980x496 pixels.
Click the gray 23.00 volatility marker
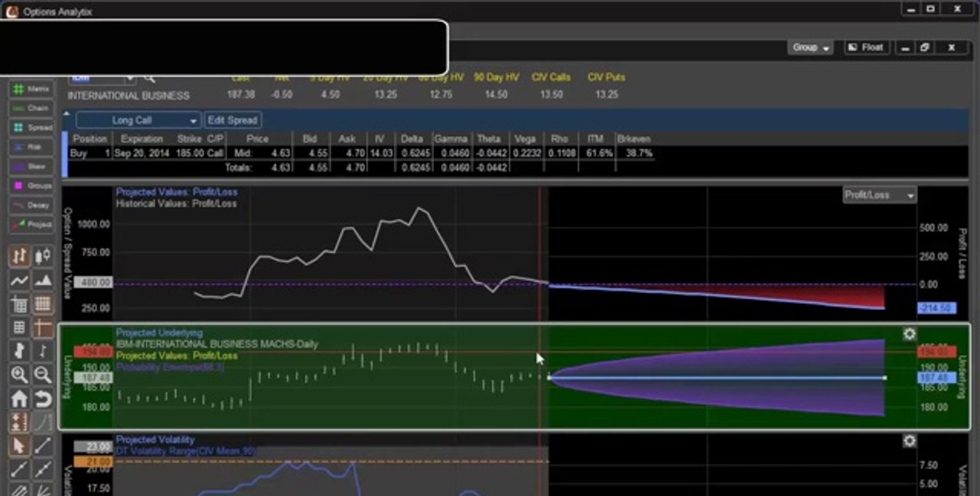[92, 446]
